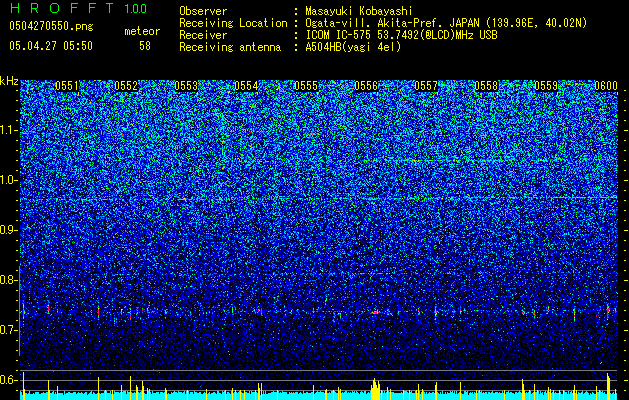Click the date stamp 05.04.27 05:50
Screen dimensions: 629x400
51,46
